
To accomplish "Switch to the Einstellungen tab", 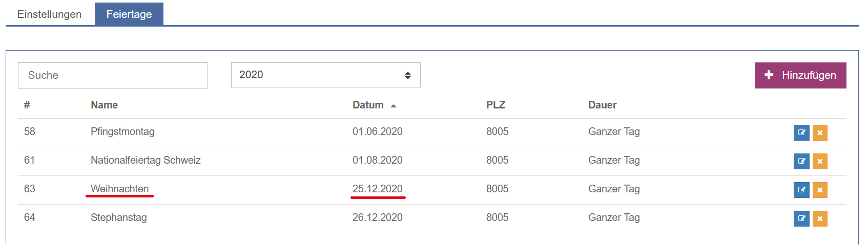I will [50, 14].
